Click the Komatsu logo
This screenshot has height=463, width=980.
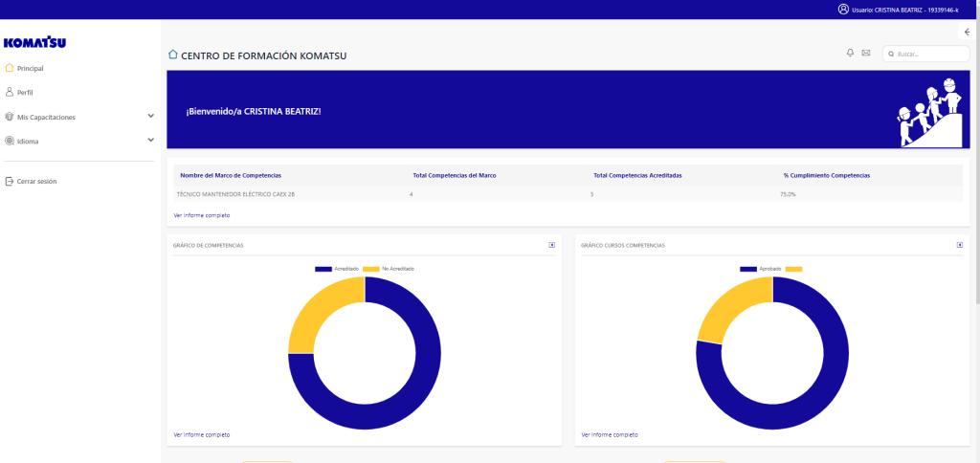click(34, 42)
